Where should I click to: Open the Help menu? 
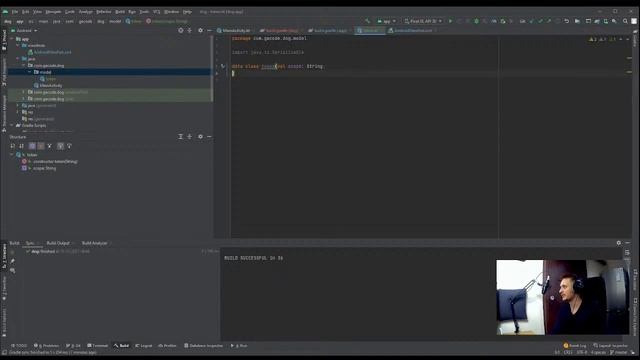(187, 12)
